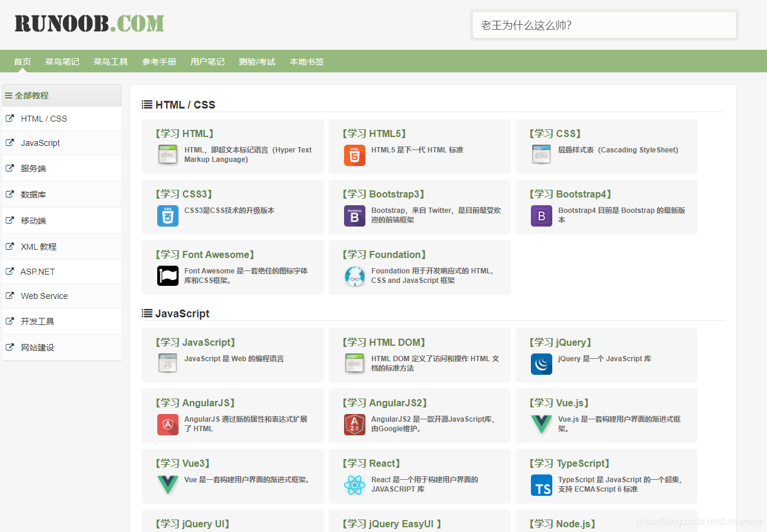The height and width of the screenshot is (532, 767).
Task: Click the Vue.js green V logo
Action: [x=542, y=425]
